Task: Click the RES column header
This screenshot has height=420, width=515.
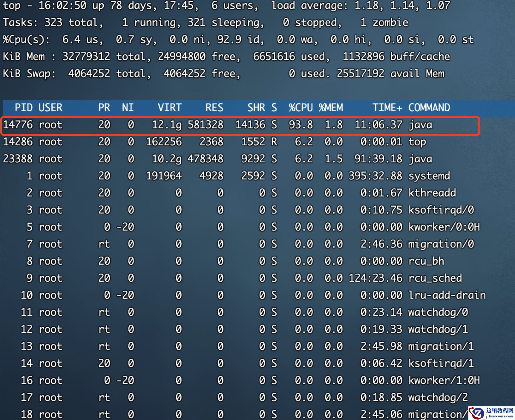Action: pos(214,108)
